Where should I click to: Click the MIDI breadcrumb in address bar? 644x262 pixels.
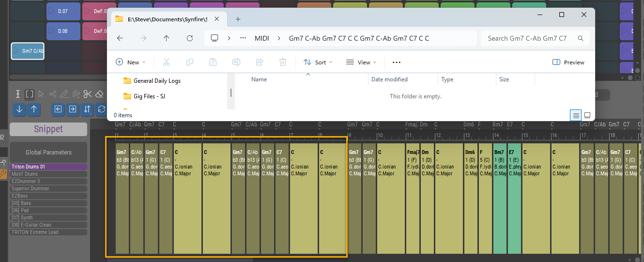pos(261,38)
